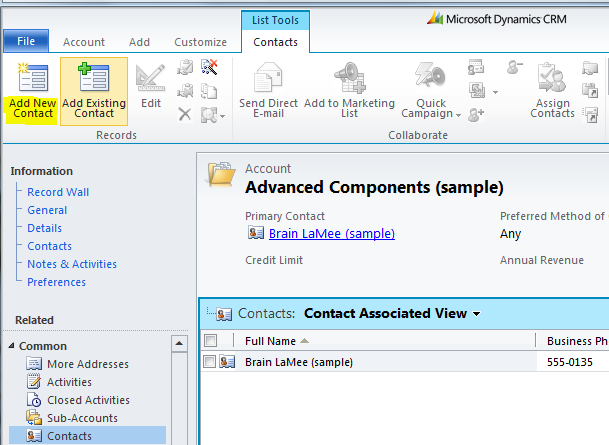
Task: Switch to the Account ribbon tab
Action: click(x=84, y=42)
